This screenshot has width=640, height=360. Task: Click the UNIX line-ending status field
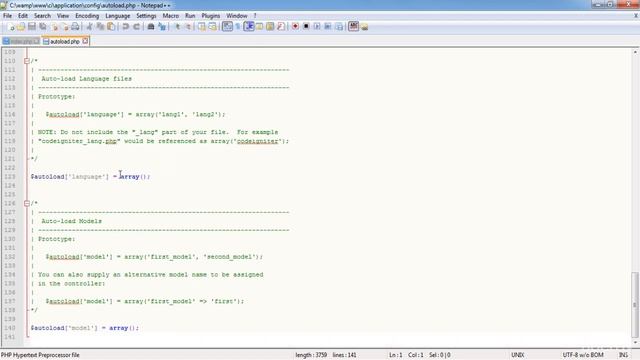[518, 355]
